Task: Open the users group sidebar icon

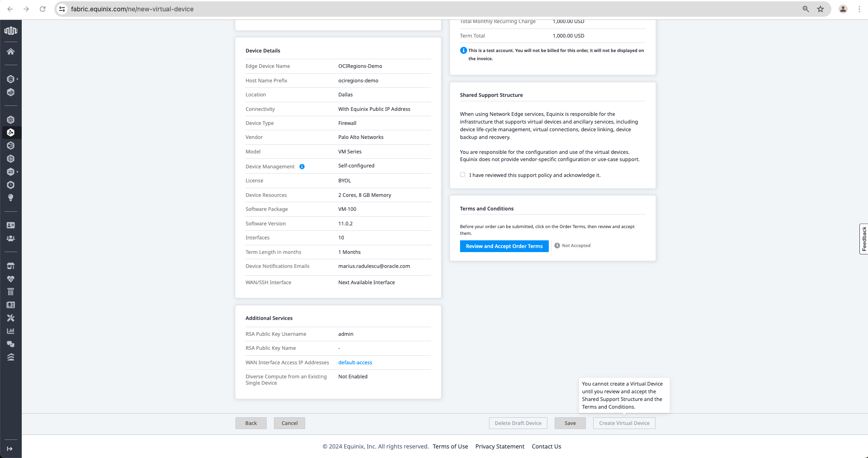Action: tap(11, 239)
